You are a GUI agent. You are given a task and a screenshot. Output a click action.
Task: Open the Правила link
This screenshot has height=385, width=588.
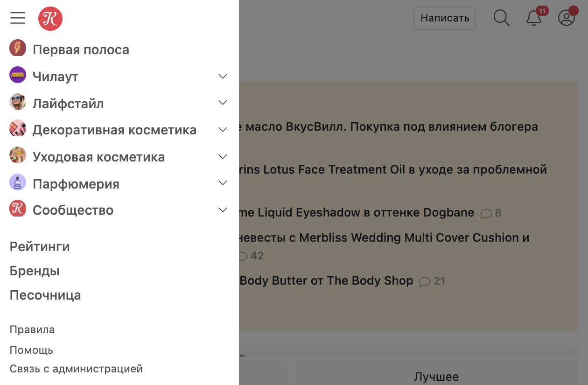[x=32, y=329]
